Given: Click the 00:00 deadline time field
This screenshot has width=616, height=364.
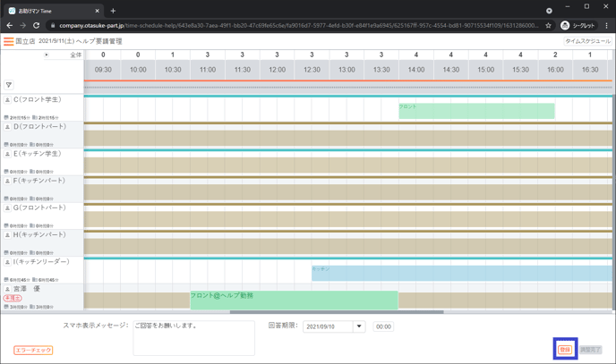Looking at the screenshot, I should pos(383,326).
